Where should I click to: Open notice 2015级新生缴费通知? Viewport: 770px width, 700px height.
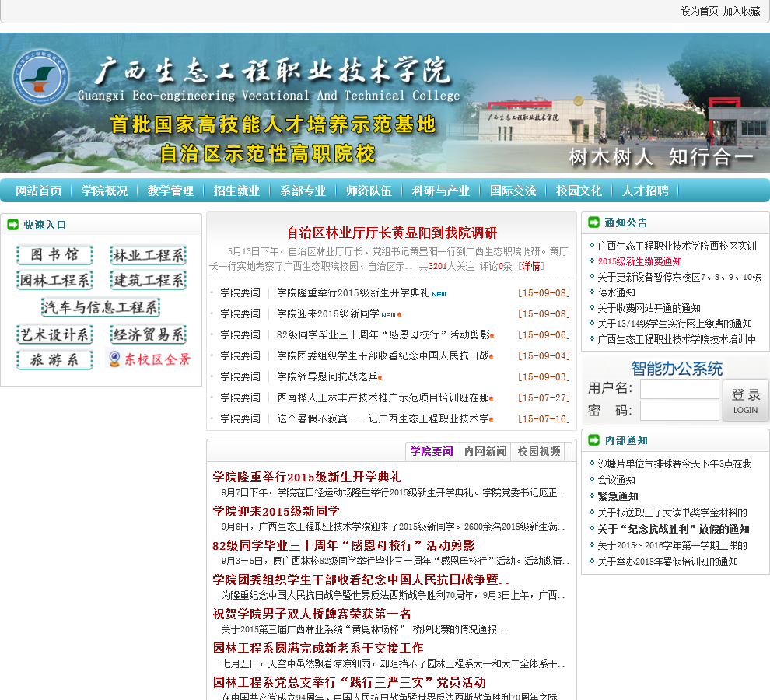639,261
